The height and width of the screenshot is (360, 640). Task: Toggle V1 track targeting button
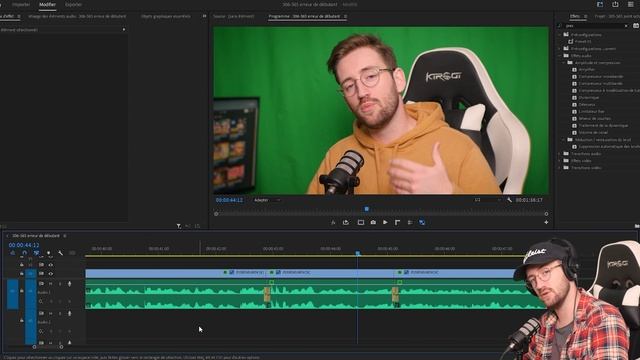tap(31, 274)
